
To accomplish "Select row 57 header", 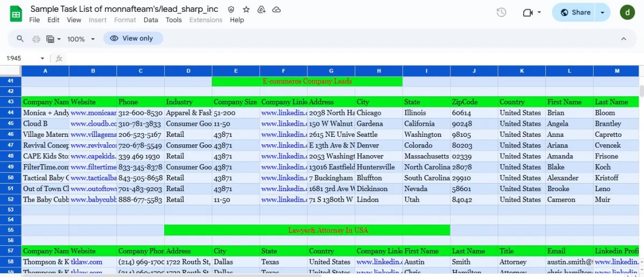I will tap(11, 251).
